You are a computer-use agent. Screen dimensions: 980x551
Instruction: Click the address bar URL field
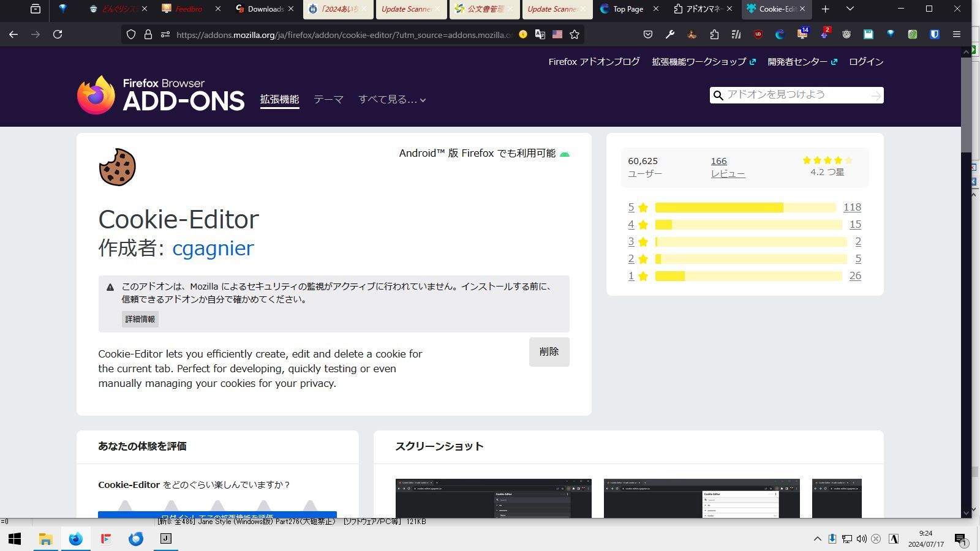(345, 35)
